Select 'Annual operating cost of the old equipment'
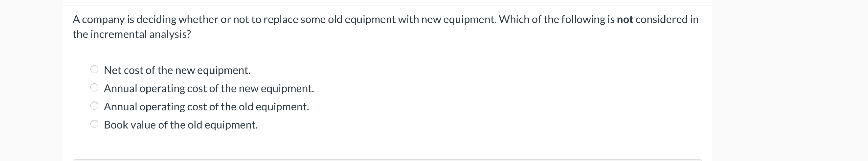The image size is (868, 161). pos(95,106)
